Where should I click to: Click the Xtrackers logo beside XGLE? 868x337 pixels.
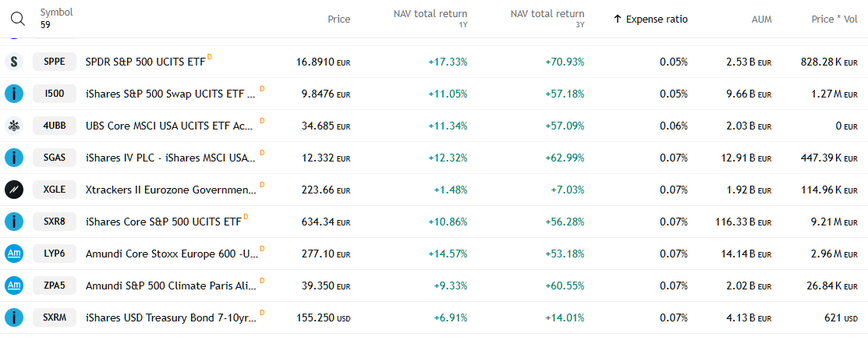point(14,189)
